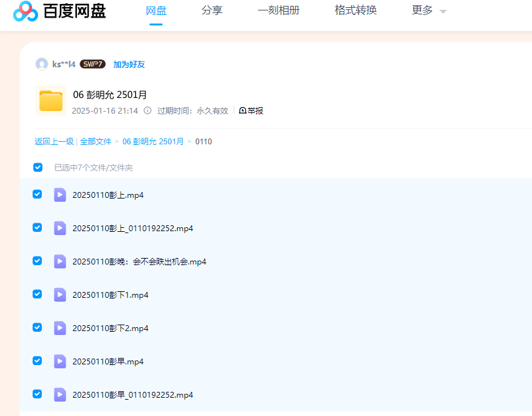532x416 pixels.
Task: Open file 20250110彭下2.mp4
Action: (110, 328)
